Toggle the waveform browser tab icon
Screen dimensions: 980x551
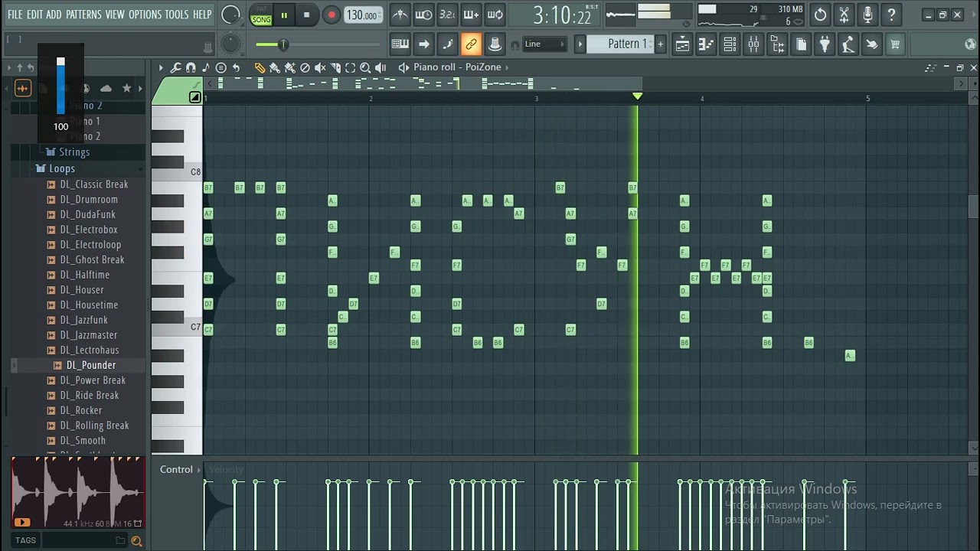tap(22, 89)
